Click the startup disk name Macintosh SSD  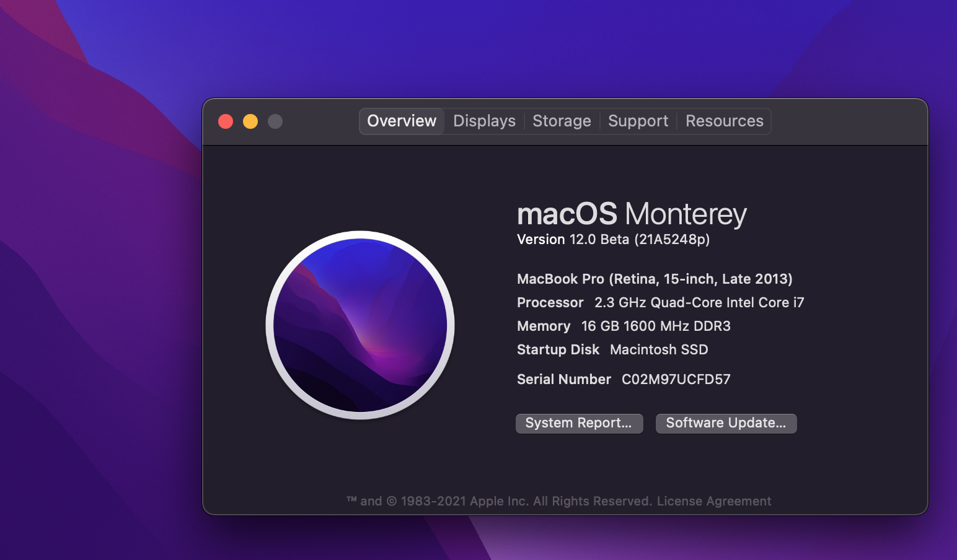[659, 349]
